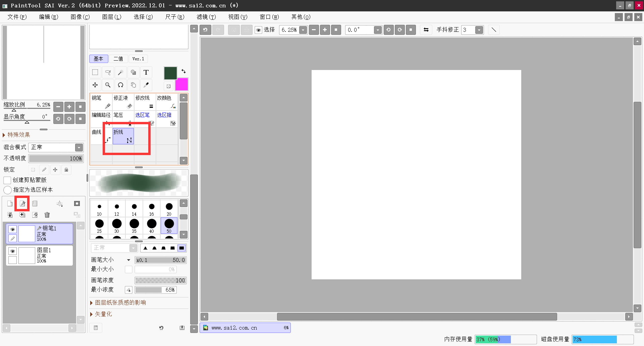Undo the last action in canvas toolbar
Image resolution: width=644 pixels, height=346 pixels.
(x=205, y=30)
